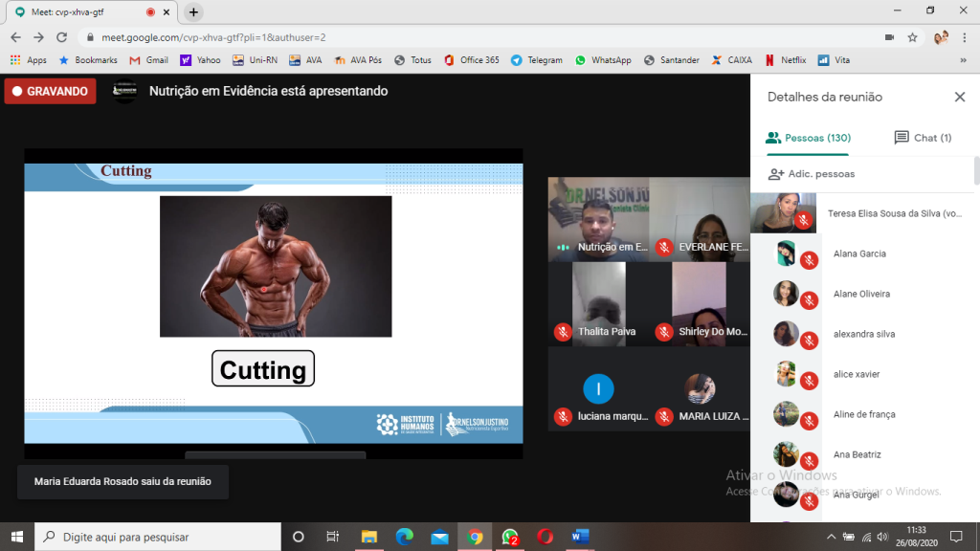Open Shirley Do Mo... video tile
The height and width of the screenshot is (551, 980).
pos(700,303)
